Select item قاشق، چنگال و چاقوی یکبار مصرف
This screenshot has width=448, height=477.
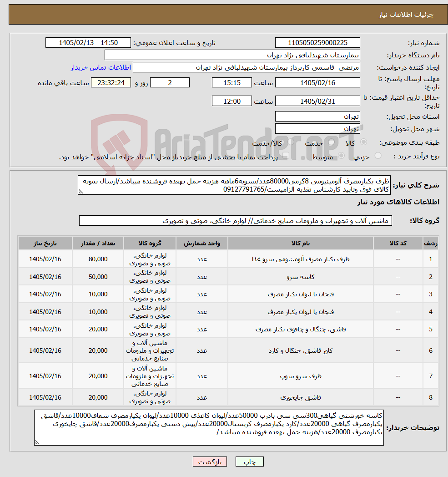(301, 329)
